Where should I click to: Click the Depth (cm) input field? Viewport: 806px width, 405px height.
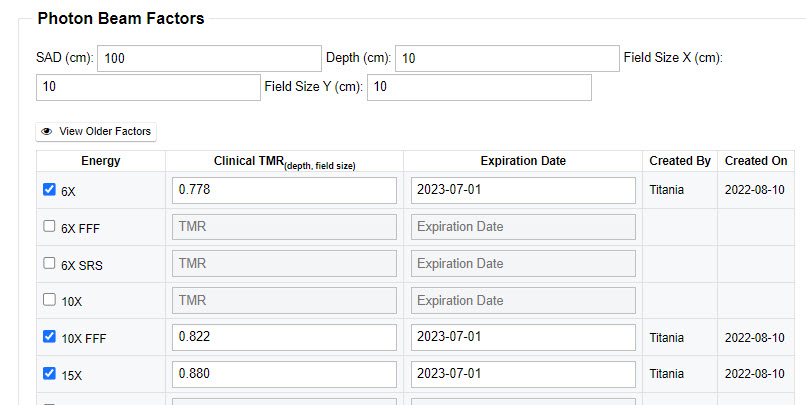507,59
